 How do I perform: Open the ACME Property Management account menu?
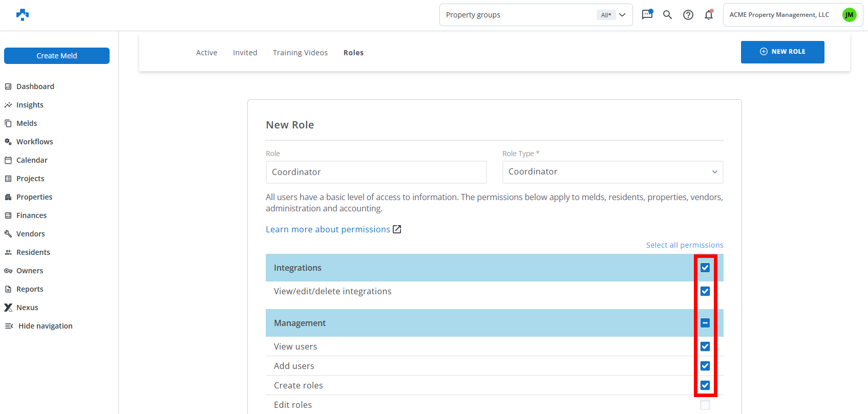click(779, 15)
